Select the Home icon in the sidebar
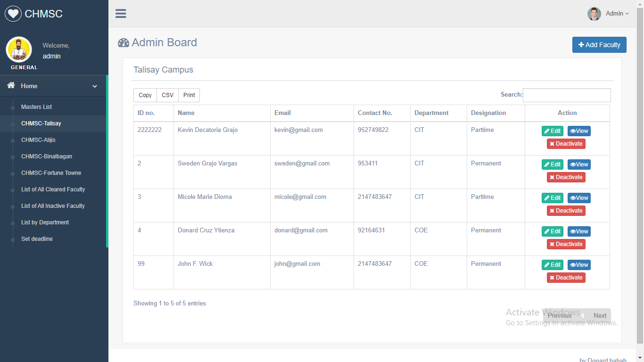The width and height of the screenshot is (644, 362). pos(10,86)
